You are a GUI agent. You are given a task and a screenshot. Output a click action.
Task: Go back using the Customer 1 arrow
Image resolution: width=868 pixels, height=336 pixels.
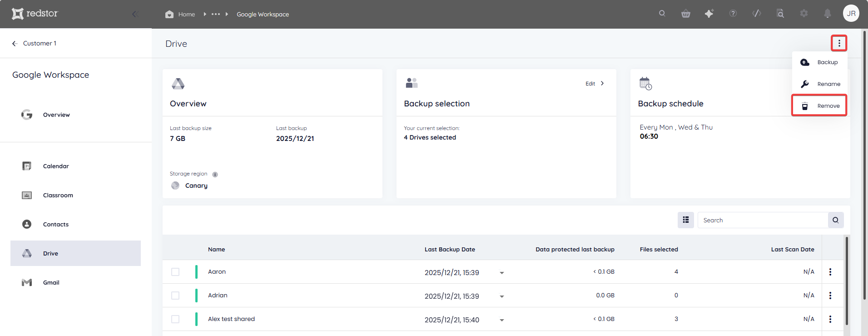coord(15,44)
